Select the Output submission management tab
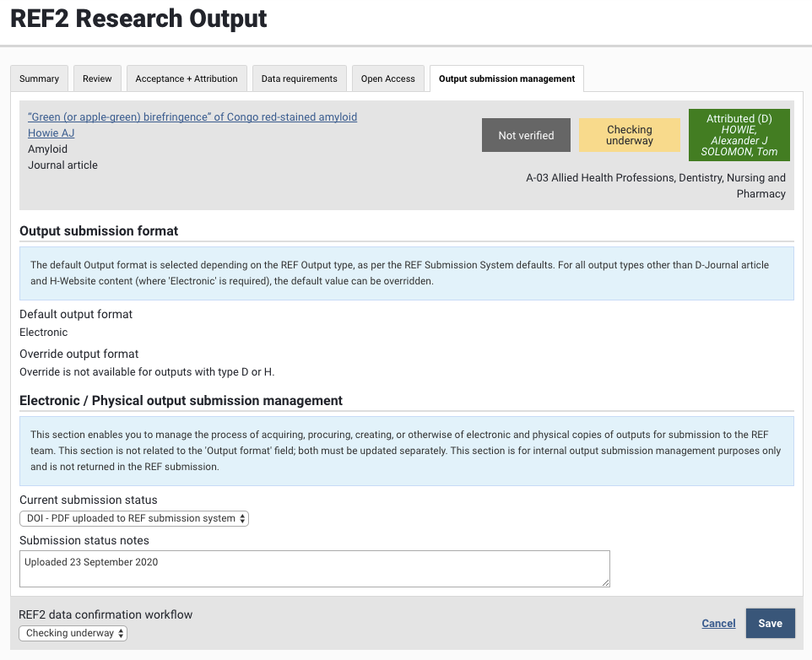The image size is (812, 660). (x=506, y=78)
